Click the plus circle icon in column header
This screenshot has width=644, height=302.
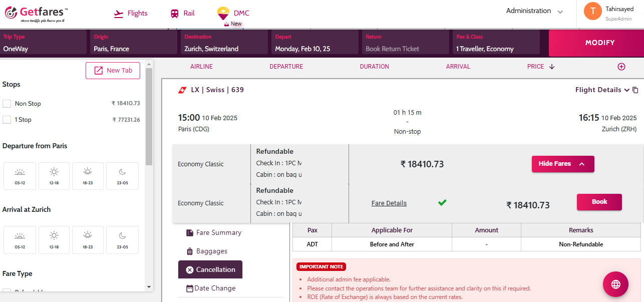tap(621, 67)
